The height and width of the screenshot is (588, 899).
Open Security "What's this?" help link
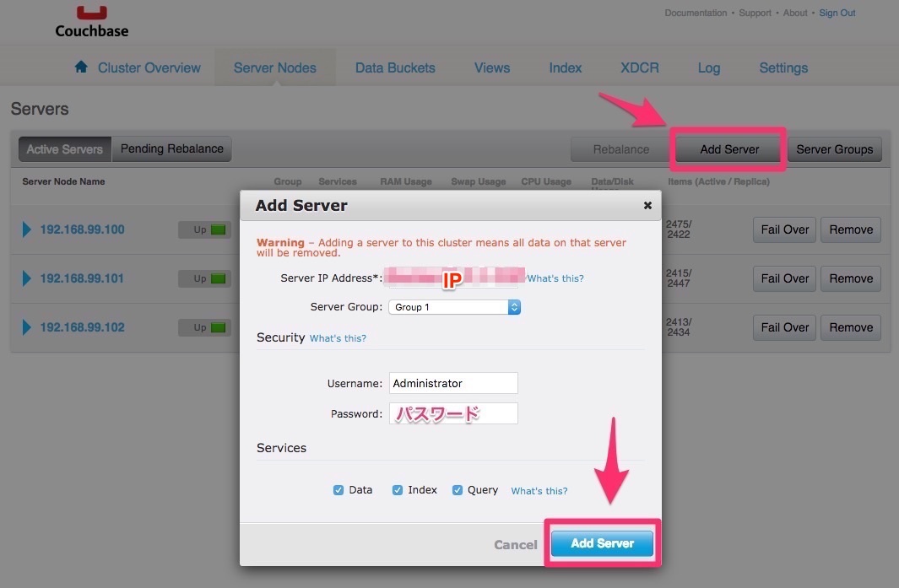338,338
